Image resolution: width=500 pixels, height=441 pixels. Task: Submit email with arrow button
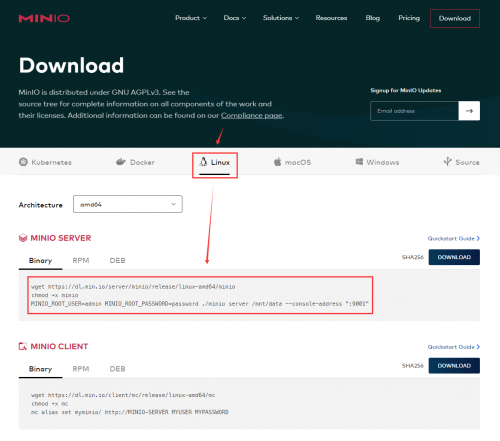click(x=469, y=111)
